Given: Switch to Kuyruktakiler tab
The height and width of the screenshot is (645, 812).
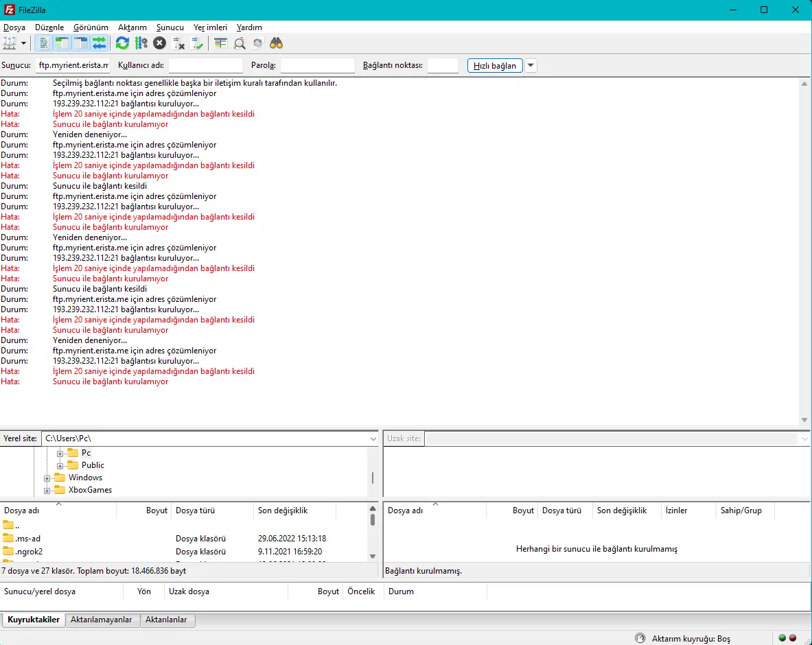Looking at the screenshot, I should click(34, 620).
